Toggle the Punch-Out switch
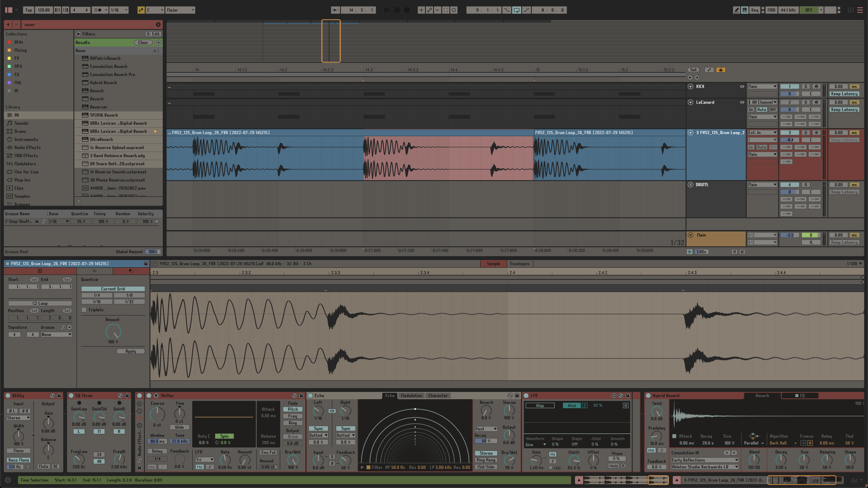The height and width of the screenshot is (488, 868). (526, 10)
